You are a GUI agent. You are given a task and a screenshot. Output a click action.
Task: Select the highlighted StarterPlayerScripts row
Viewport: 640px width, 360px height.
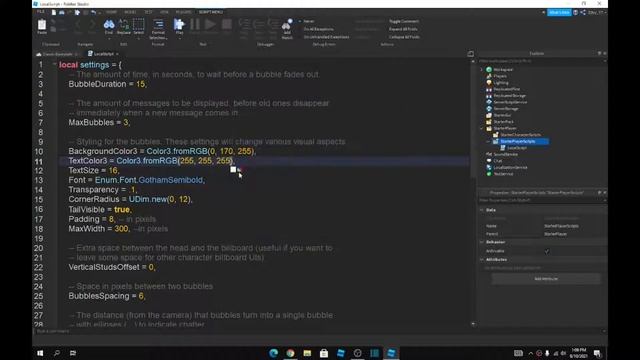(520, 141)
